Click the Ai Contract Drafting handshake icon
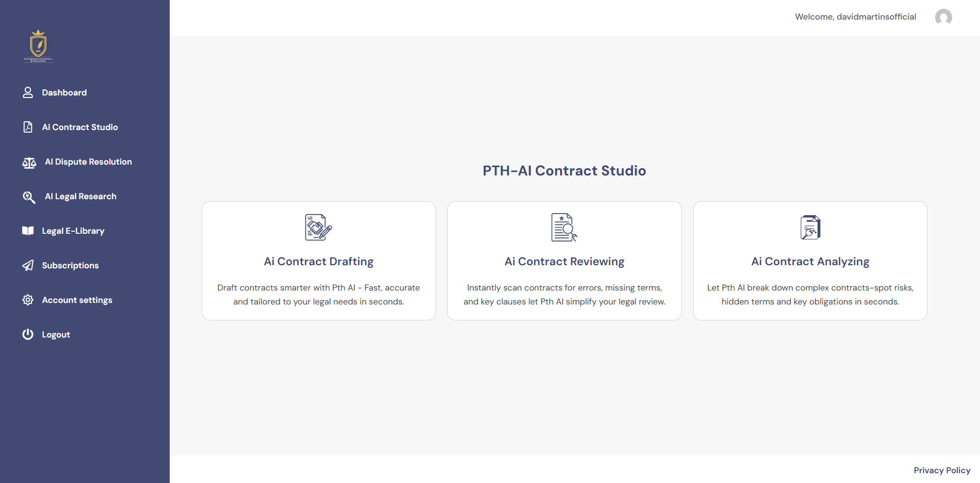This screenshot has width=980, height=483. pyautogui.click(x=318, y=227)
